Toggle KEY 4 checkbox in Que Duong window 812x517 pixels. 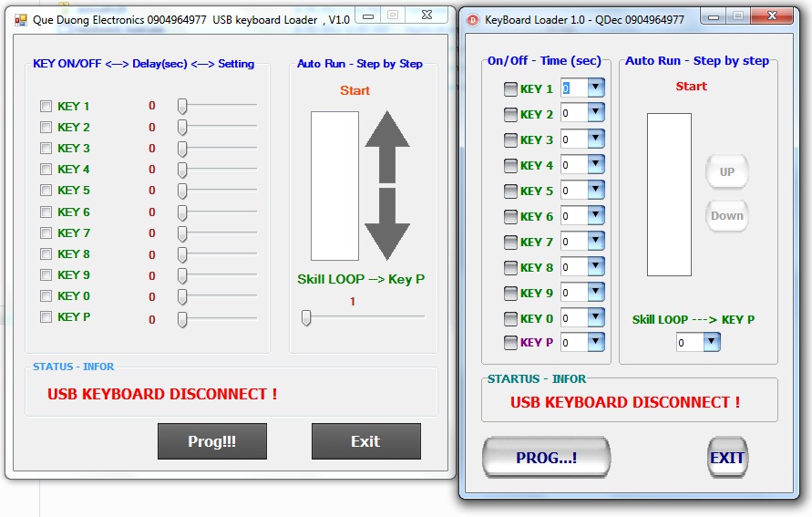coord(46,169)
